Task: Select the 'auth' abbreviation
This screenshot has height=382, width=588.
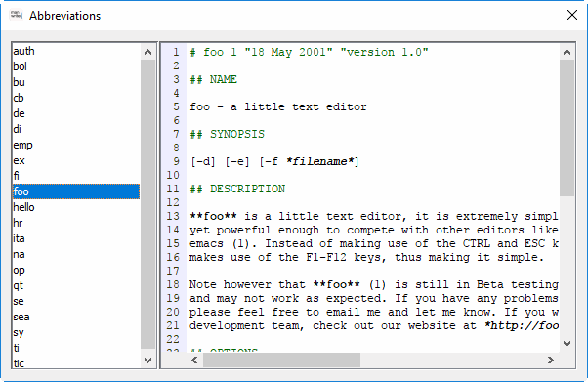Action: (76, 51)
